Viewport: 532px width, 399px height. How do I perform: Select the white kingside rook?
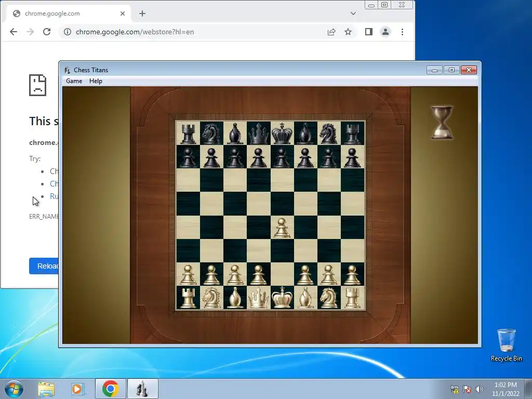pos(353,298)
